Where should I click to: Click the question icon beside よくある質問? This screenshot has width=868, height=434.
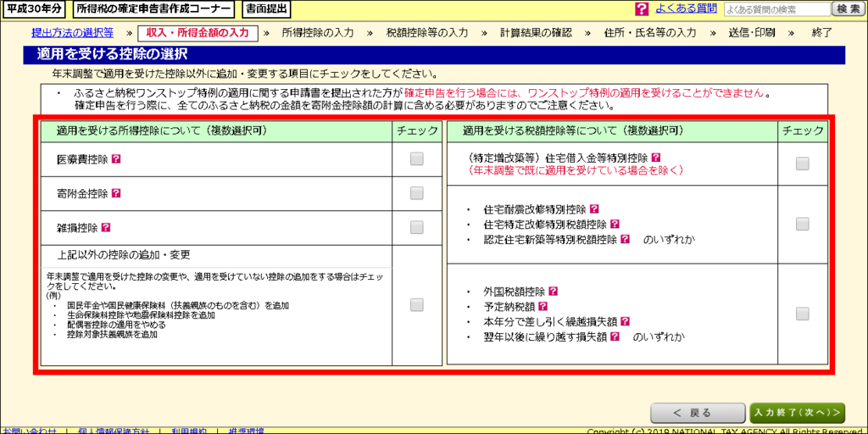tap(642, 8)
